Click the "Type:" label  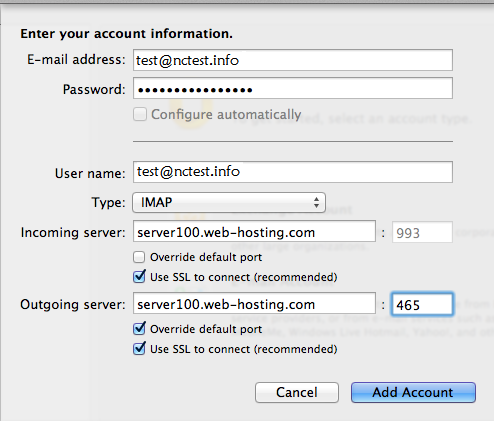(x=108, y=202)
